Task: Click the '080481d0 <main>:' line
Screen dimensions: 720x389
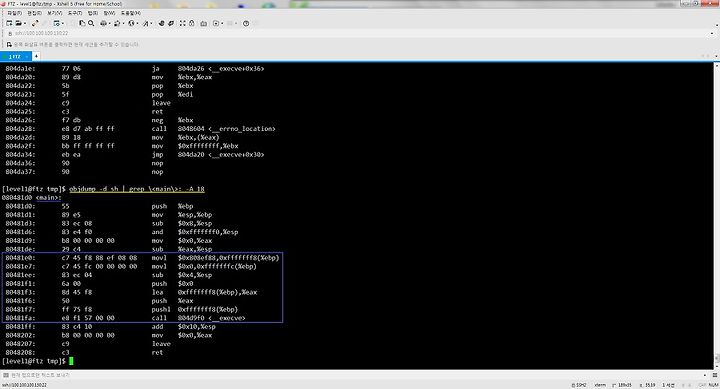Action: point(31,197)
